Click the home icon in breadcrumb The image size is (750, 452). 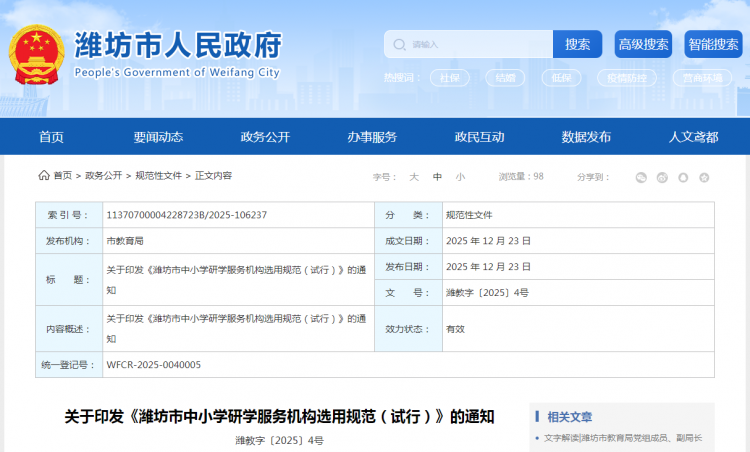(x=43, y=175)
